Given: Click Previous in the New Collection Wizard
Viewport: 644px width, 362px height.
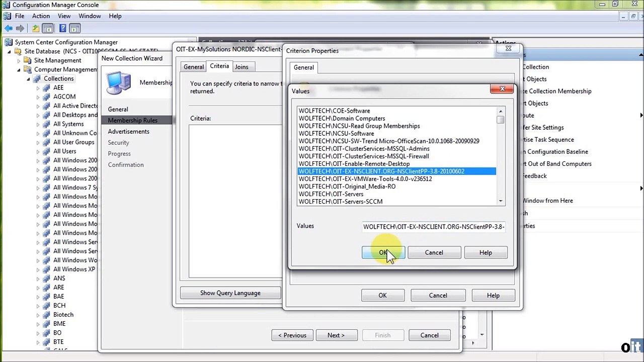Looking at the screenshot, I should [x=292, y=335].
